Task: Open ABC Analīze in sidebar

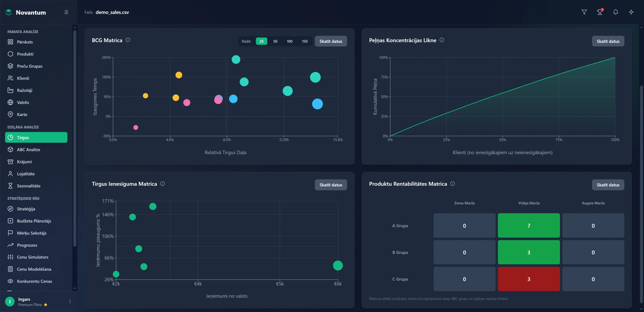Action: [x=28, y=150]
